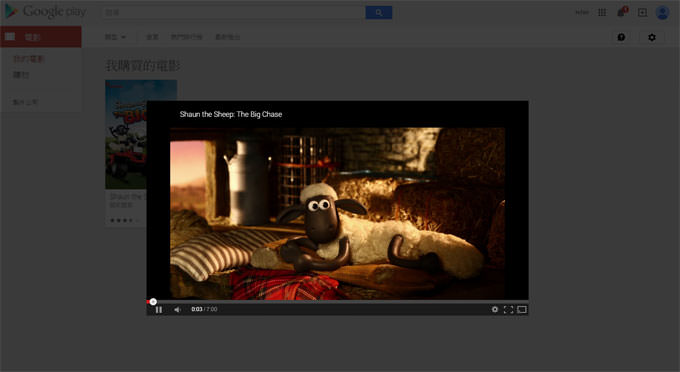Image resolution: width=680 pixels, height=372 pixels.
Task: Focus the Google Play search field
Action: pos(234,13)
